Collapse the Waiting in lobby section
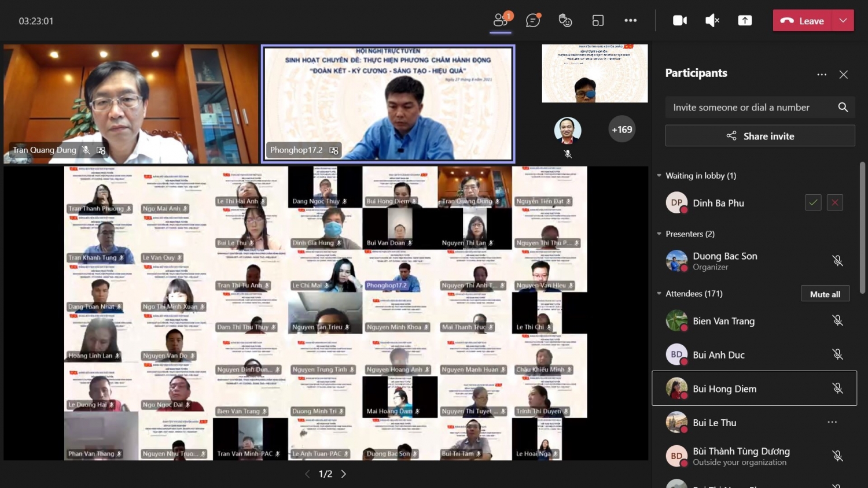This screenshot has height=488, width=868. click(659, 176)
